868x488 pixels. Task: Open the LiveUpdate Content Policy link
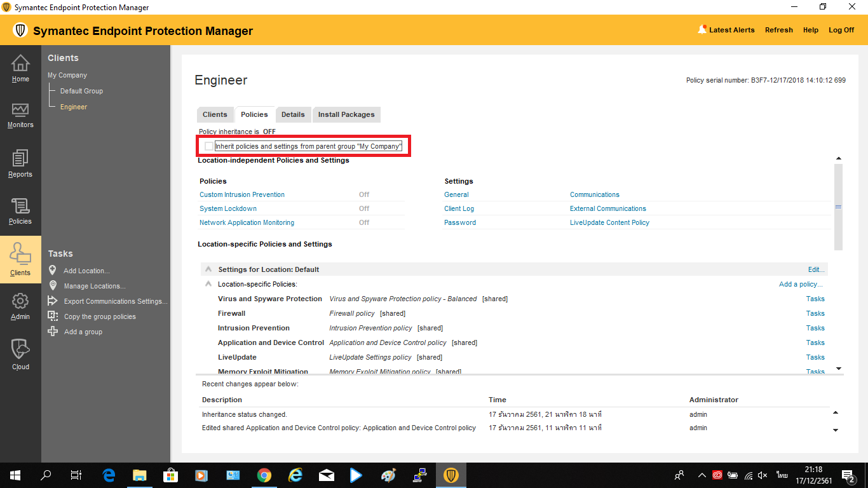coord(609,222)
